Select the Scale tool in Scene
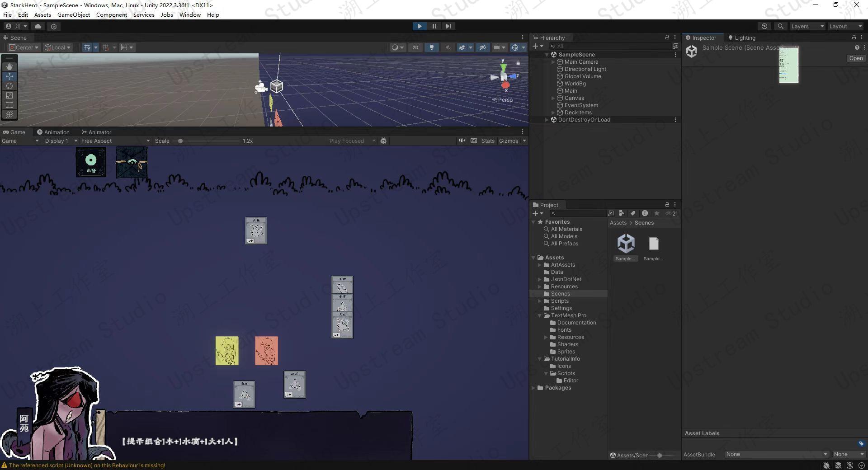This screenshot has width=868, height=470. pyautogui.click(x=9, y=95)
